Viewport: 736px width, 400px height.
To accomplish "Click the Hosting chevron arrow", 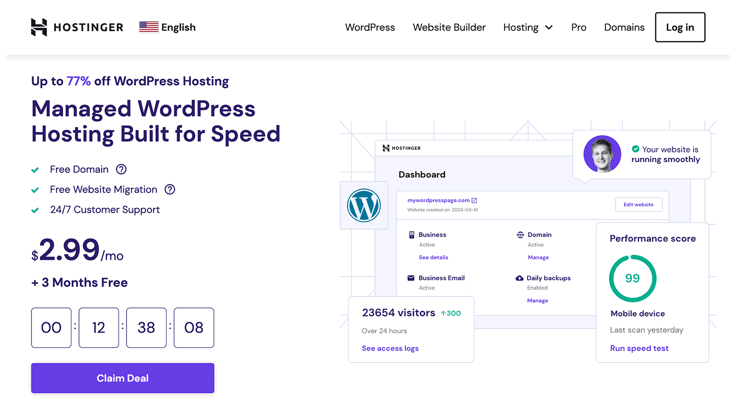I will pos(549,28).
